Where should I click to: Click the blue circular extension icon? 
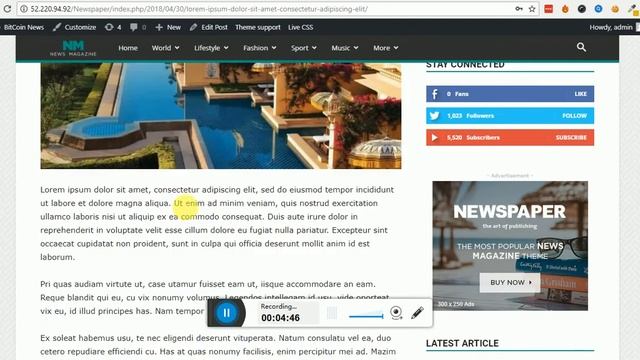598,9
